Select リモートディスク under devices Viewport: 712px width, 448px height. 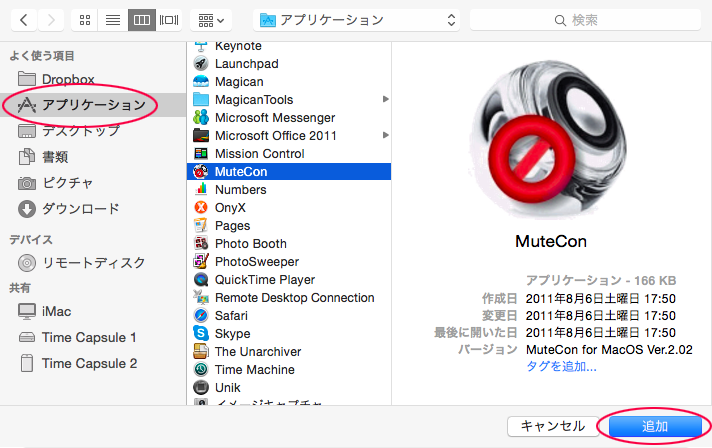point(93,263)
